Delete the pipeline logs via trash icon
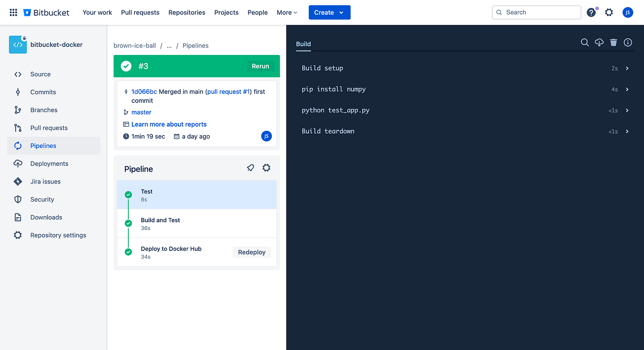Image resolution: width=644 pixels, height=350 pixels. (x=613, y=42)
